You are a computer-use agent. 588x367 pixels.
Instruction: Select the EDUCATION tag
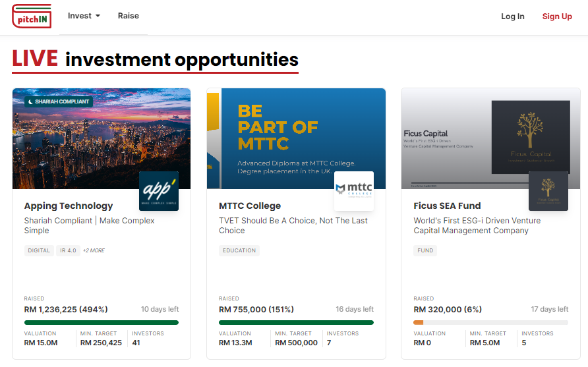pos(239,250)
